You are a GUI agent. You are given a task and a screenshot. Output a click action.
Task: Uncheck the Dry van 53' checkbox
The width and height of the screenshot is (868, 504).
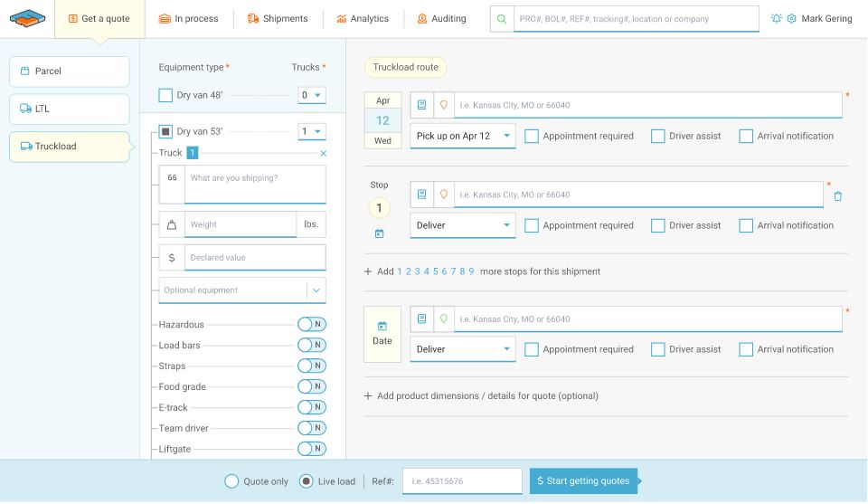tap(165, 131)
